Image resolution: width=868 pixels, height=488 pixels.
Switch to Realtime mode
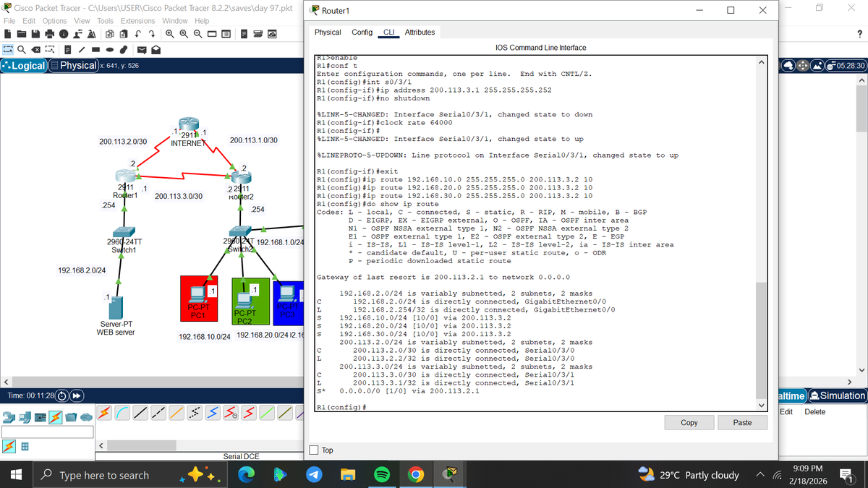792,395
